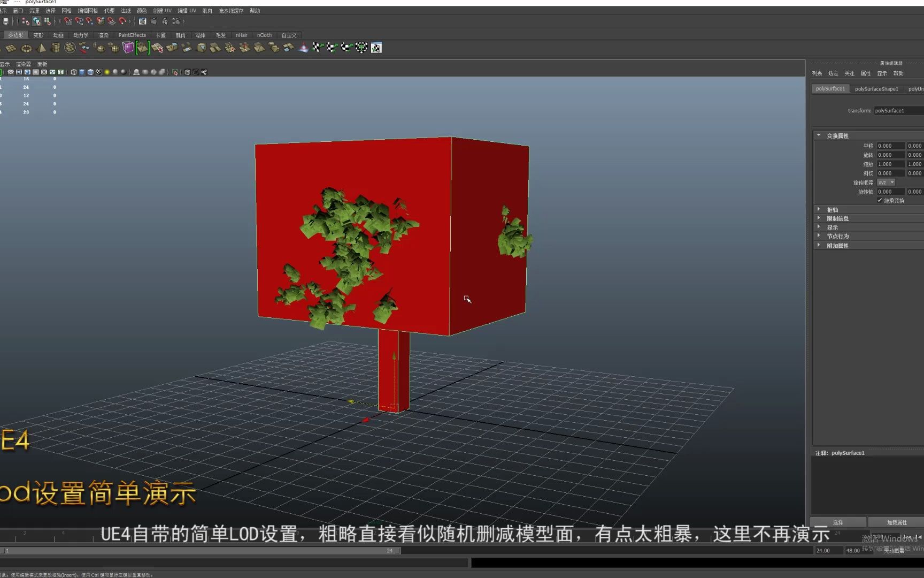Click the 选择 button in the attribute editor
This screenshot has height=578, width=924.
click(838, 522)
